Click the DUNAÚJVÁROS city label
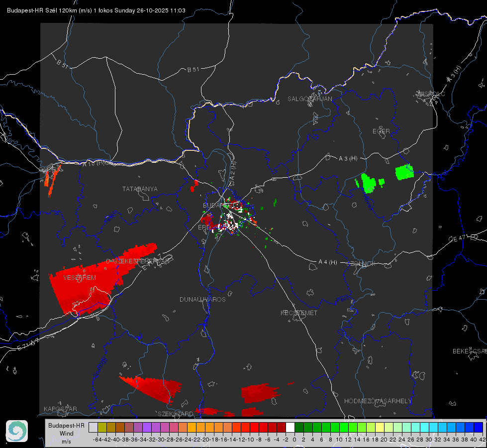Image resolution: width=487 pixels, height=448 pixels. (x=202, y=299)
